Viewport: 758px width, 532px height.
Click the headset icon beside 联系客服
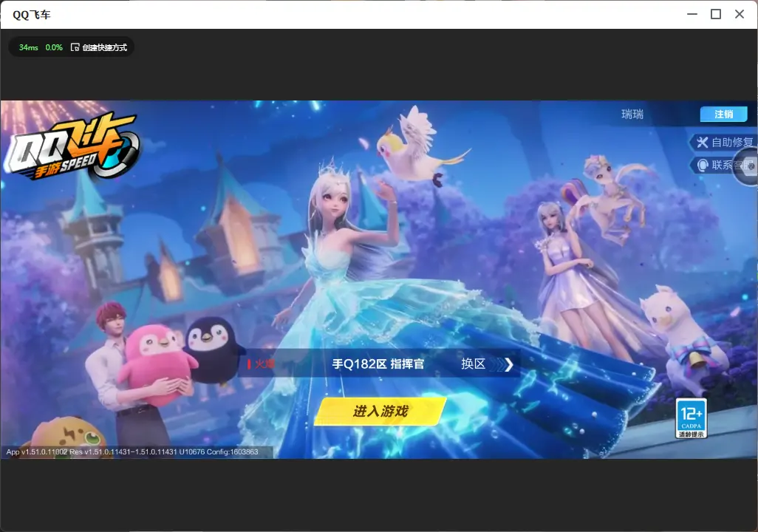pyautogui.click(x=703, y=166)
